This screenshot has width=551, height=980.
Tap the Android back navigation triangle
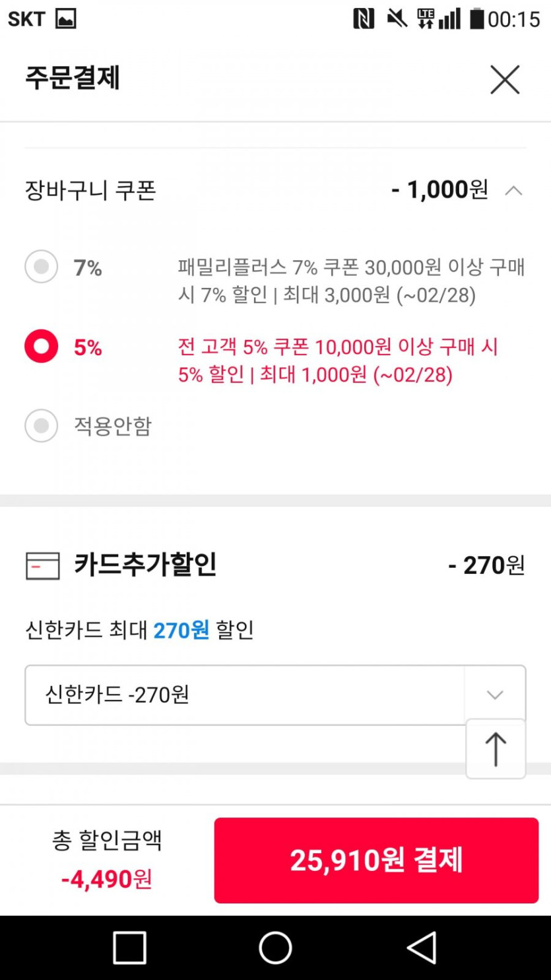(x=422, y=948)
